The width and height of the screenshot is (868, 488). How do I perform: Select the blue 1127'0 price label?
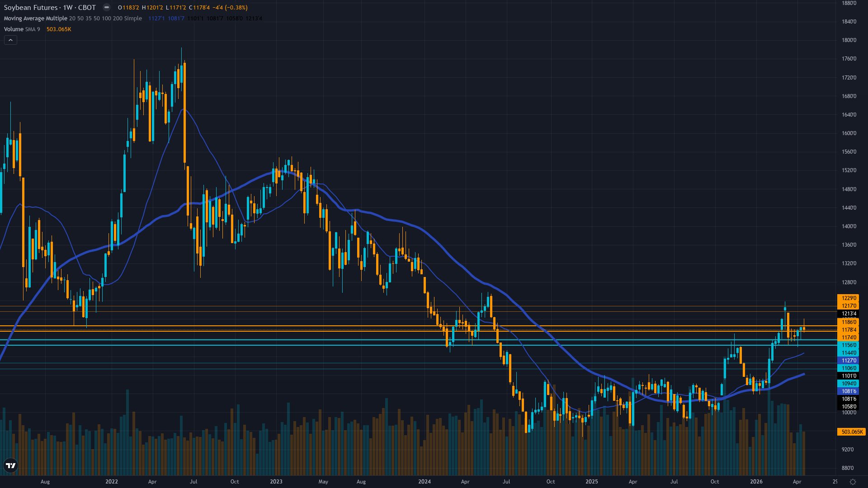[x=848, y=361]
